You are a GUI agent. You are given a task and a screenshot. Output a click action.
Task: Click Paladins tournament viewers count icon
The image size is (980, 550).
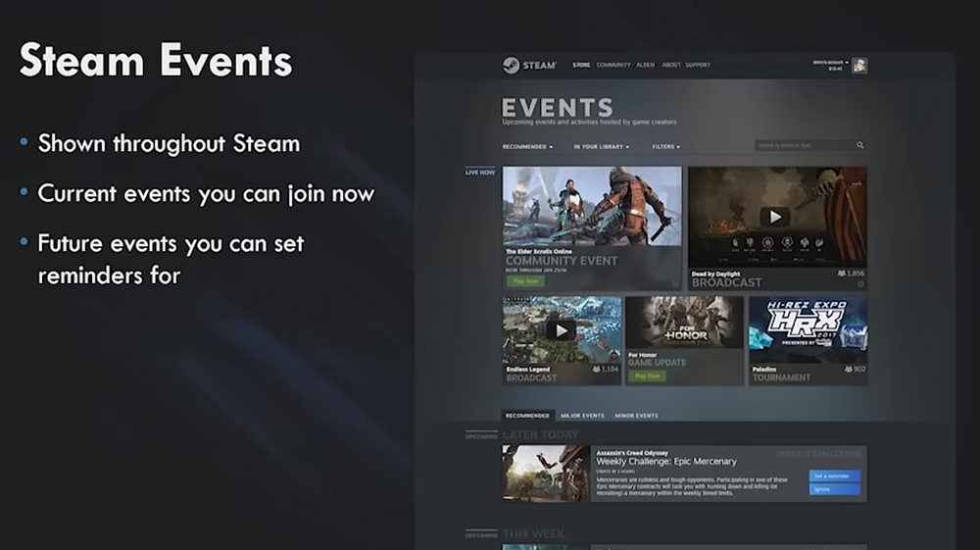[x=847, y=370]
